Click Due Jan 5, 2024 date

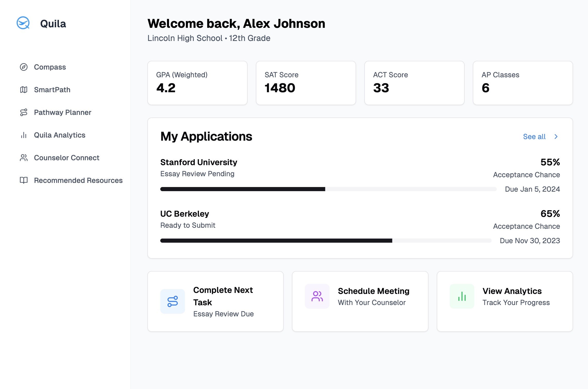click(532, 189)
